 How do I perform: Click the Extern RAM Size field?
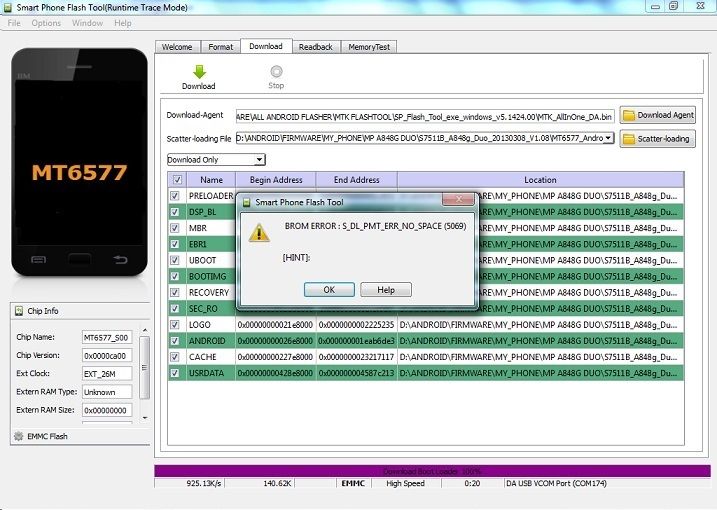pos(107,410)
